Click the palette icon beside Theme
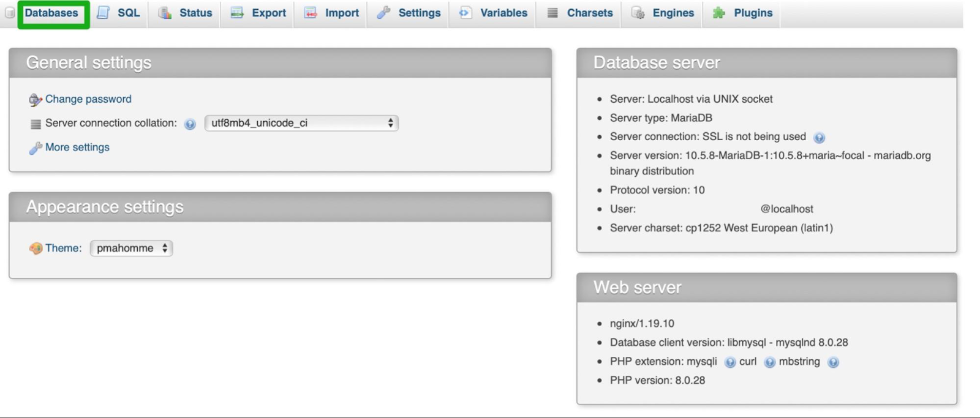Screen dimensions: 980x418 point(36,248)
